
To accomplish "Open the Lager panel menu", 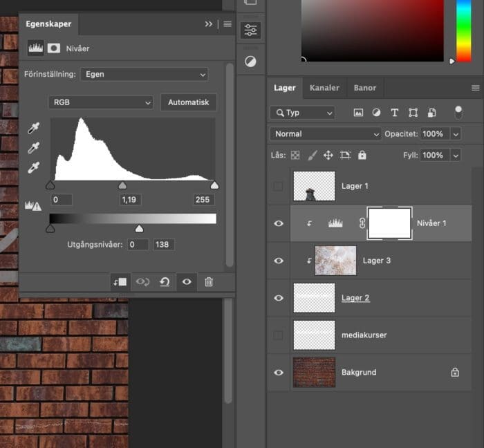I will tap(476, 88).
